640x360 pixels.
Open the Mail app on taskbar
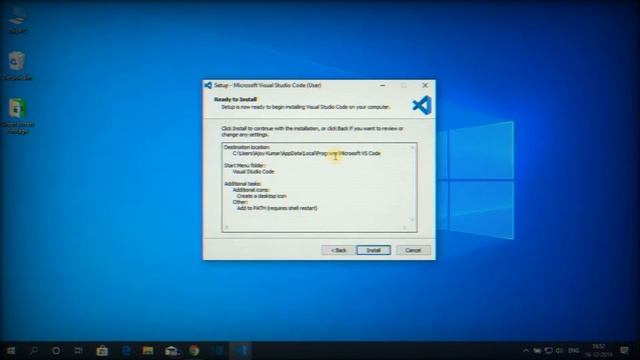[x=172, y=351]
